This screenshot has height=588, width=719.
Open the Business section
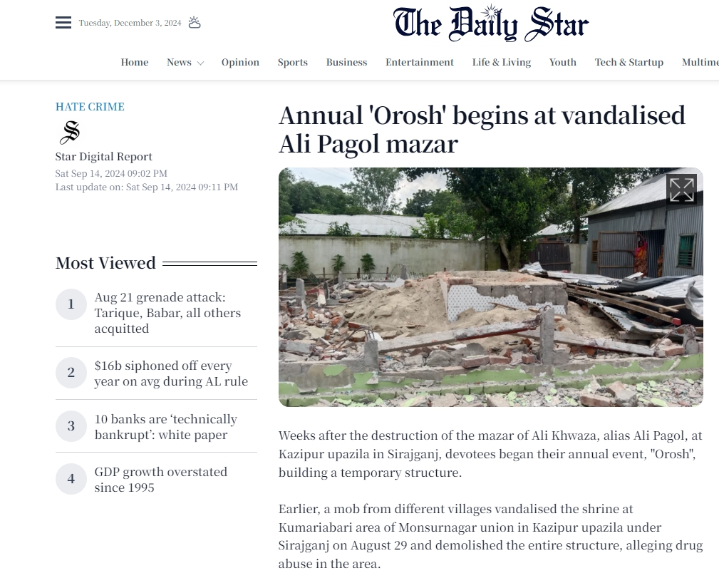click(346, 63)
